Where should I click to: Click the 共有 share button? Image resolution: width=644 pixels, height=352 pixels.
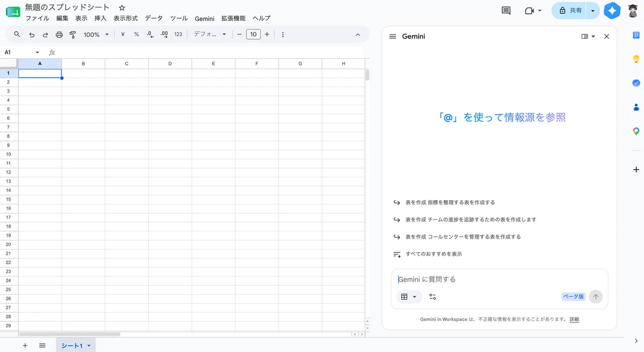pyautogui.click(x=569, y=11)
